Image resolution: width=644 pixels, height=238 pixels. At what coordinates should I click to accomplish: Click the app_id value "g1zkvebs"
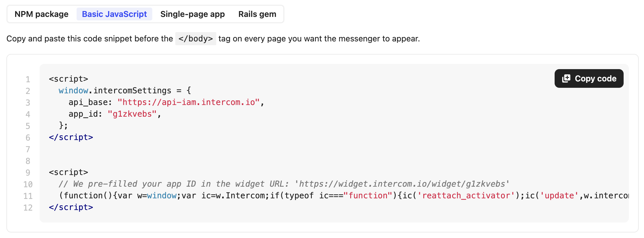(132, 114)
